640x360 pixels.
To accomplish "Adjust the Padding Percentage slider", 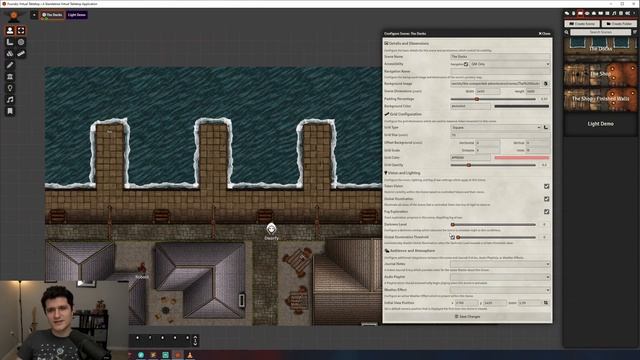I will [x=493, y=99].
